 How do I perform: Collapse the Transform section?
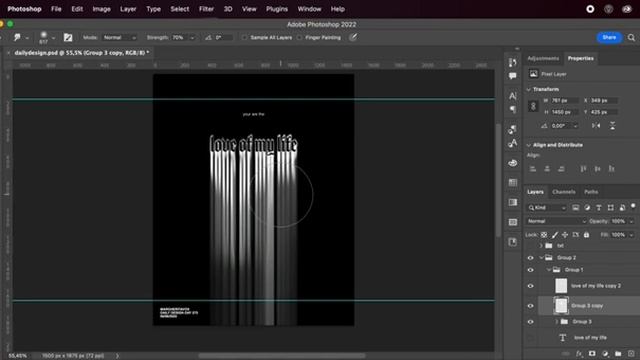529,89
